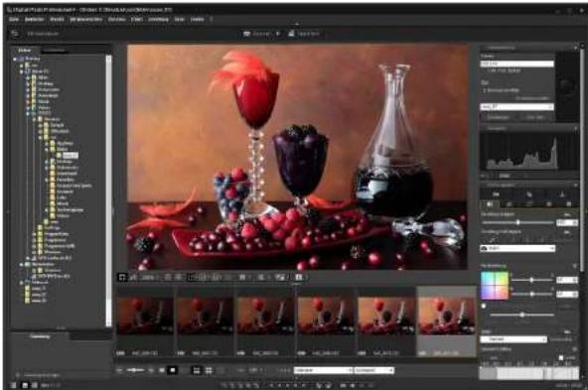Click the remote shooting camera icon
588x390 pixels.
[246, 34]
